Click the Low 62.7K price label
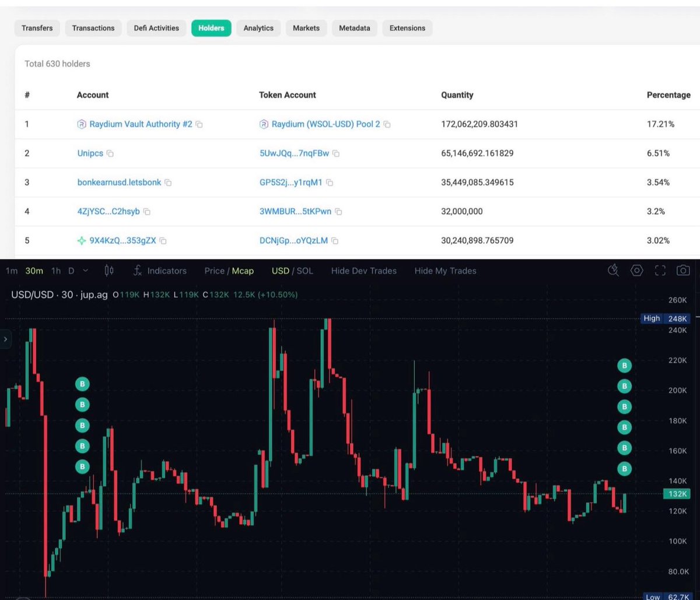This screenshot has height=600, width=700. click(x=667, y=597)
